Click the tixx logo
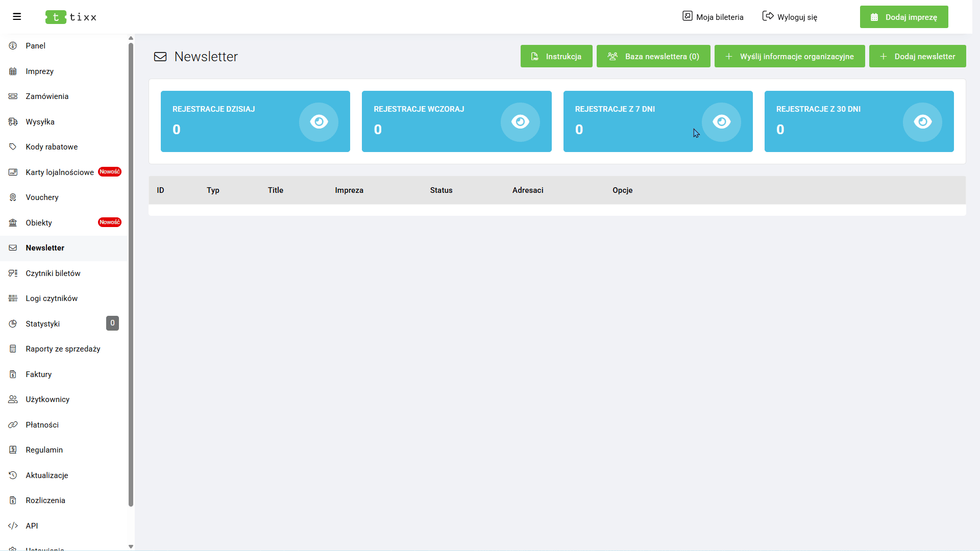This screenshot has width=980, height=551. (x=71, y=17)
